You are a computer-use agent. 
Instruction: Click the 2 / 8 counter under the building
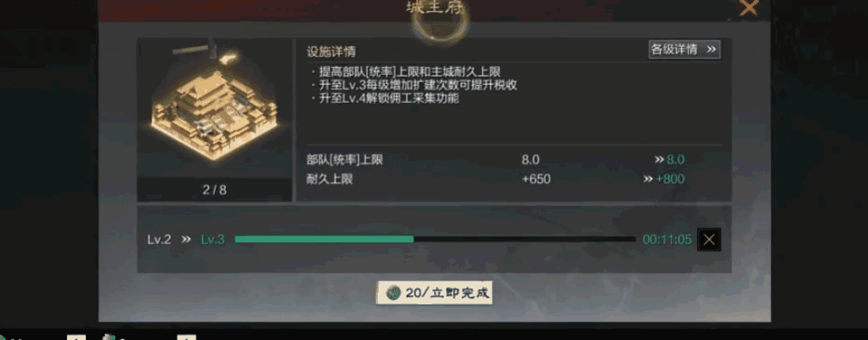pos(214,190)
